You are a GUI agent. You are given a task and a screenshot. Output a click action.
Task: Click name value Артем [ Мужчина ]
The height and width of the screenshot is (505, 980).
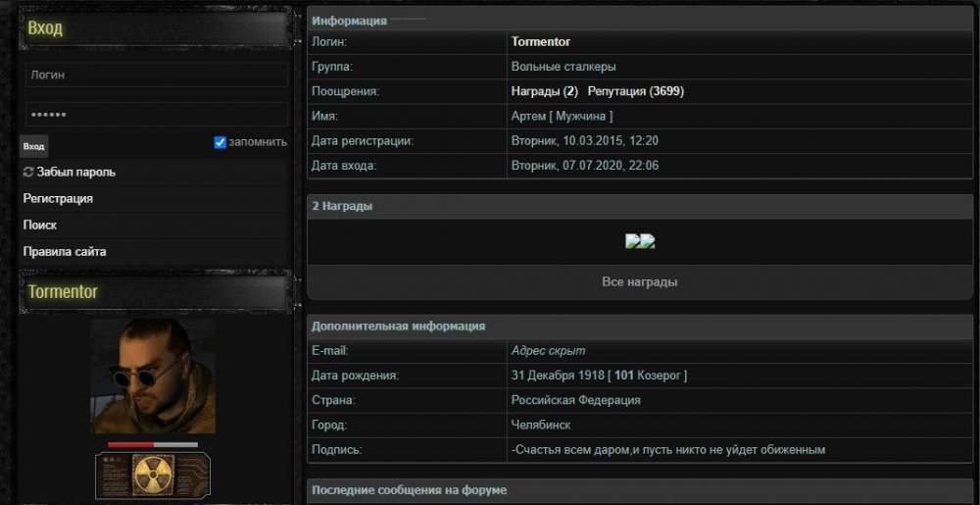pos(562,117)
